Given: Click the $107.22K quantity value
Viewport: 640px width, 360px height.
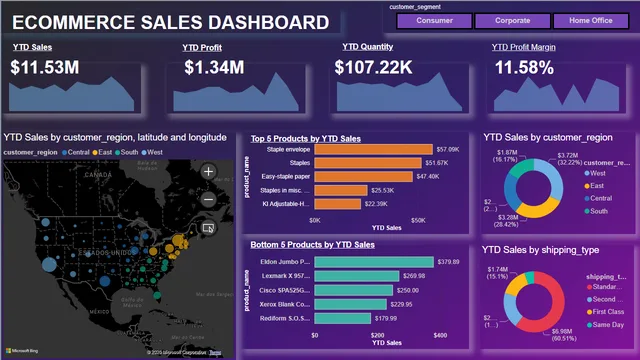Looking at the screenshot, I should point(373,67).
